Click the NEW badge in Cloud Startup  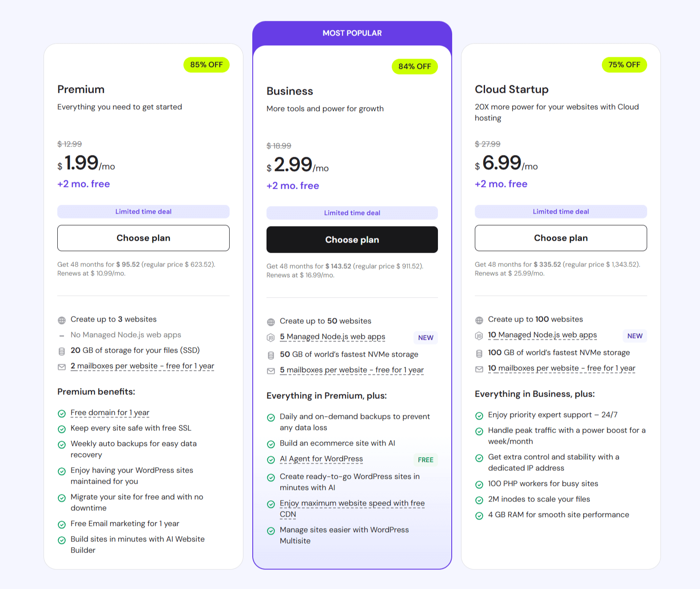(x=634, y=336)
